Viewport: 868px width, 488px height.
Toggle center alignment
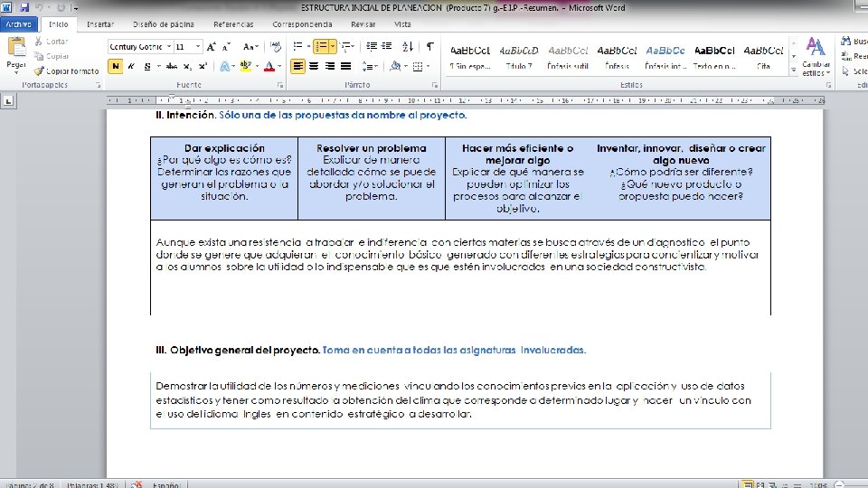[314, 66]
